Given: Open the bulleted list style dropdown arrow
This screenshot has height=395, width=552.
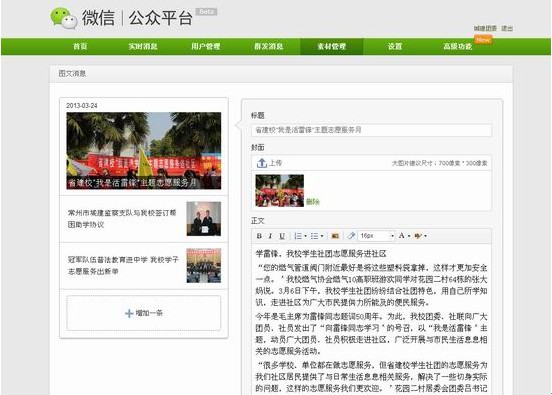Looking at the screenshot, I should 322,236.
